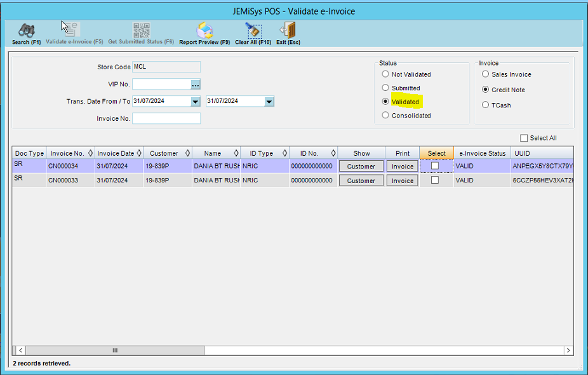Print the Invoice for CN000033
This screenshot has width=588, height=375.
pyautogui.click(x=401, y=180)
